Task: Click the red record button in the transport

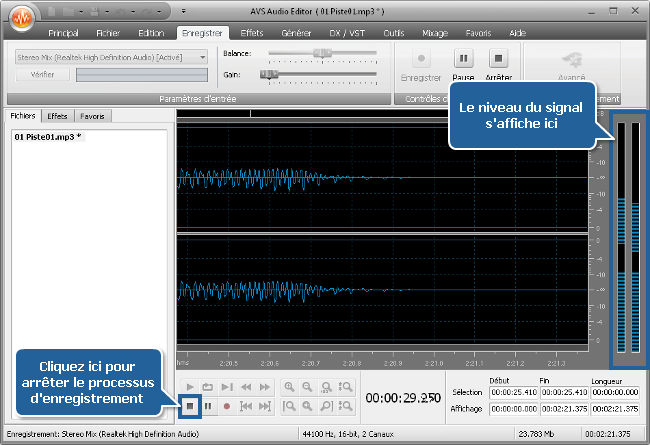Action: coord(227,406)
